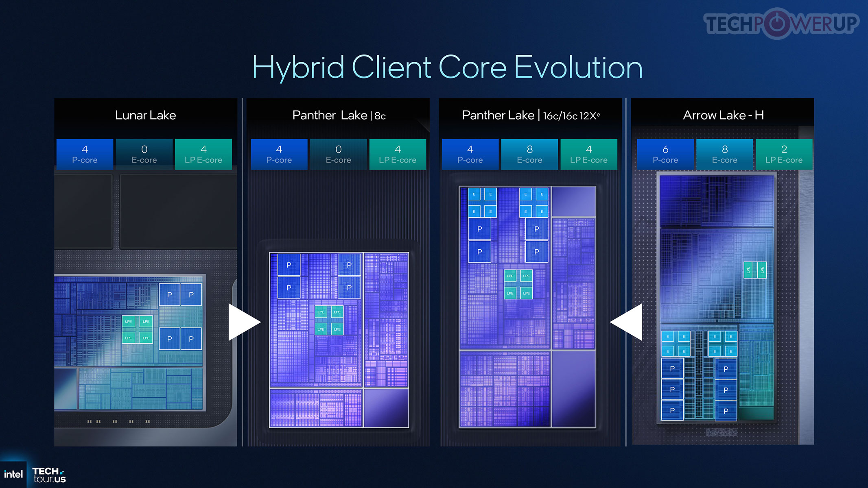Select Lunar Lake 4 P-core blue tile

click(x=85, y=154)
